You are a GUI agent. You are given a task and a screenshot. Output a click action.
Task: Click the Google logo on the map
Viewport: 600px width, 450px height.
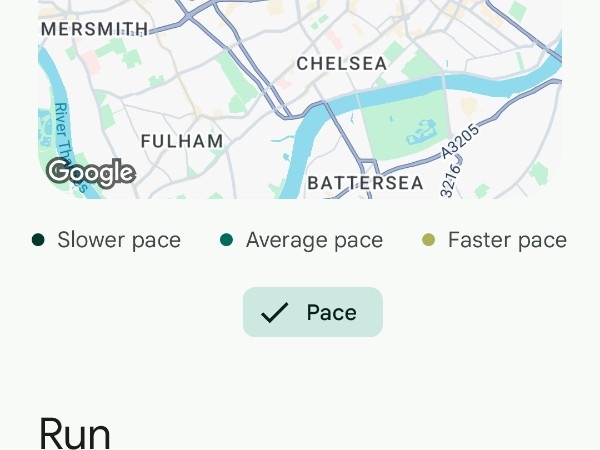(90, 172)
